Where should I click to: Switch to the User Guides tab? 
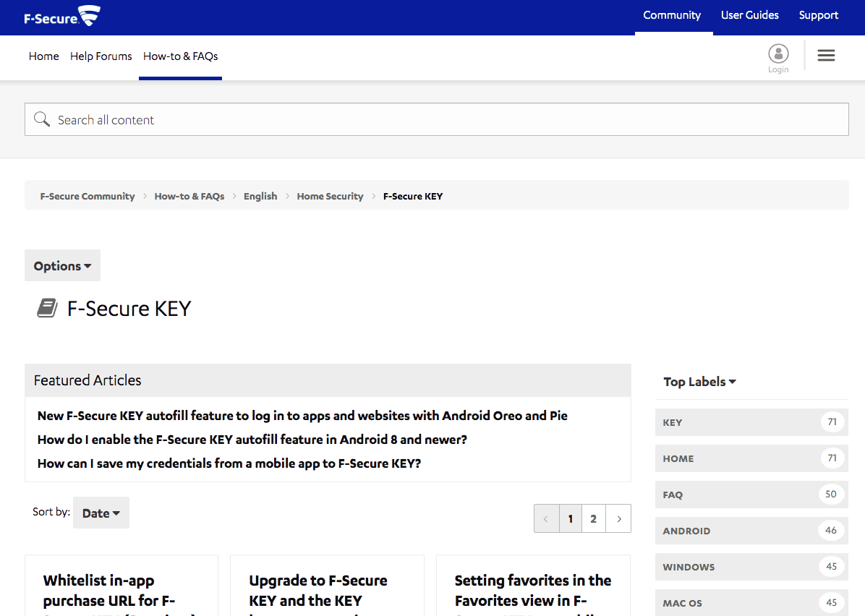point(750,14)
